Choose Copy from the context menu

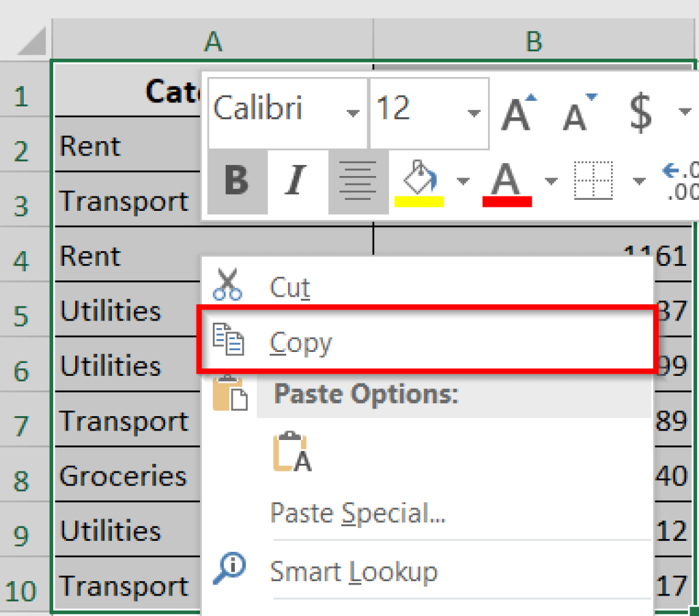pyautogui.click(x=300, y=341)
